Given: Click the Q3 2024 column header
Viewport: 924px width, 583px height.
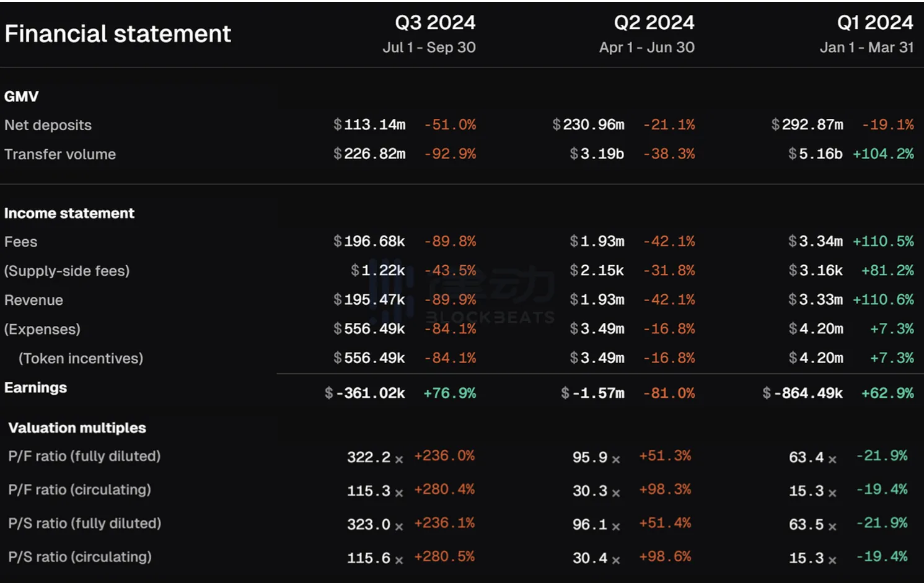Looking at the screenshot, I should [435, 23].
